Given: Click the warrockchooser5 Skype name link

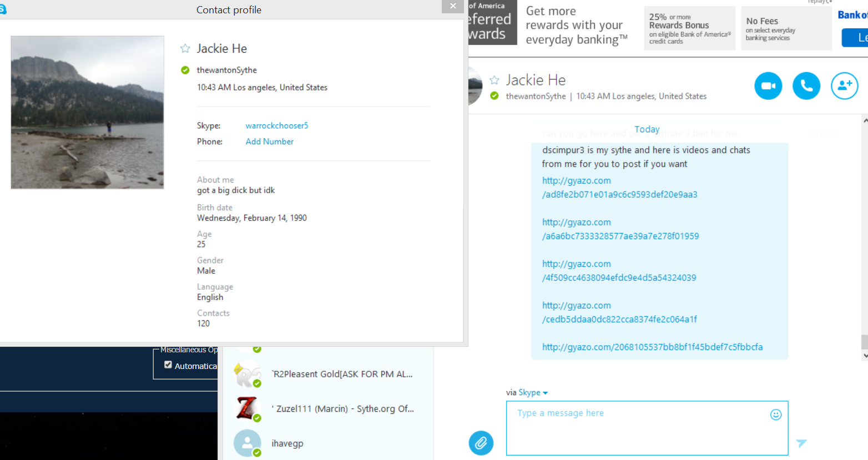Looking at the screenshot, I should click(x=277, y=125).
